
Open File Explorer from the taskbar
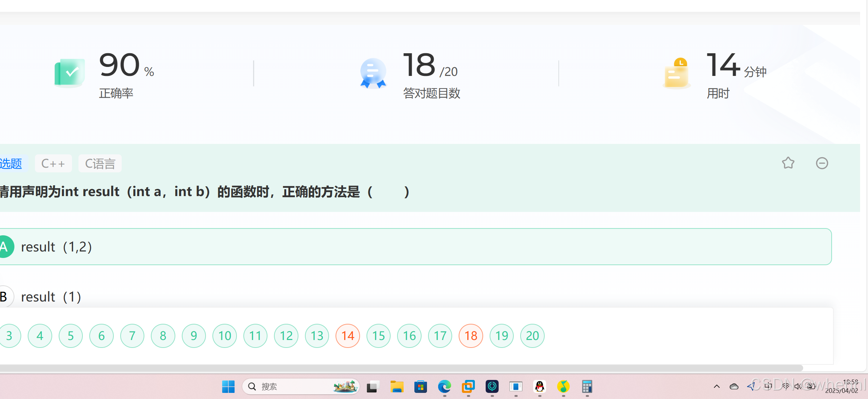pos(397,387)
